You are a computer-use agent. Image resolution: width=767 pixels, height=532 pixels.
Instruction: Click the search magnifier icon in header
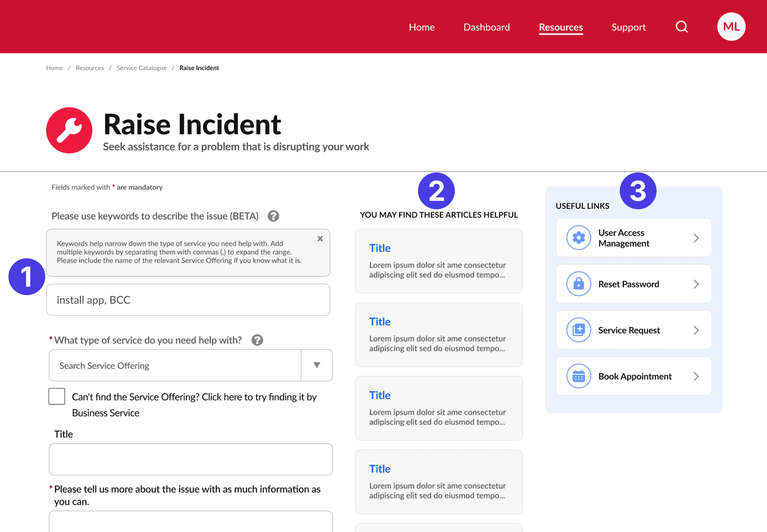tap(681, 27)
